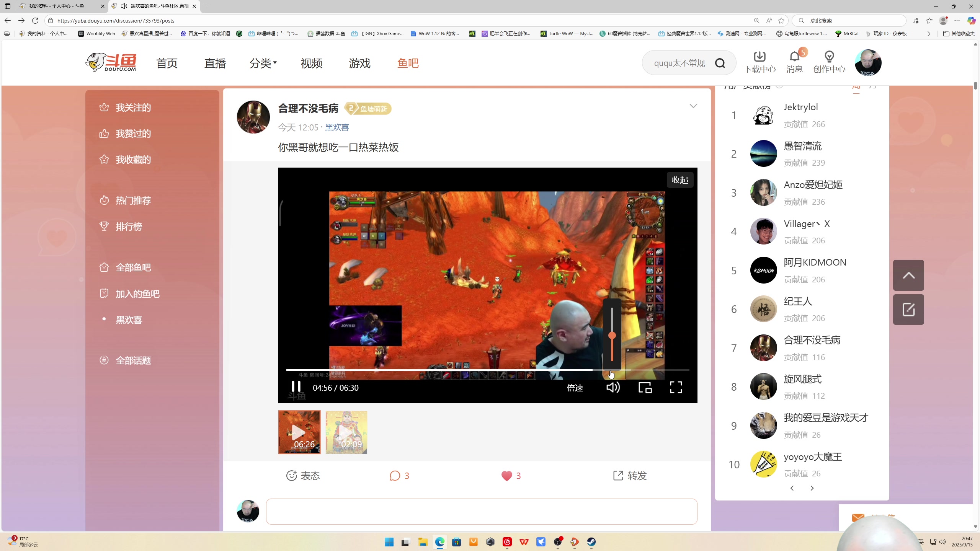980x551 pixels.
Task: Open 全部话题 in sidebar
Action: (133, 360)
